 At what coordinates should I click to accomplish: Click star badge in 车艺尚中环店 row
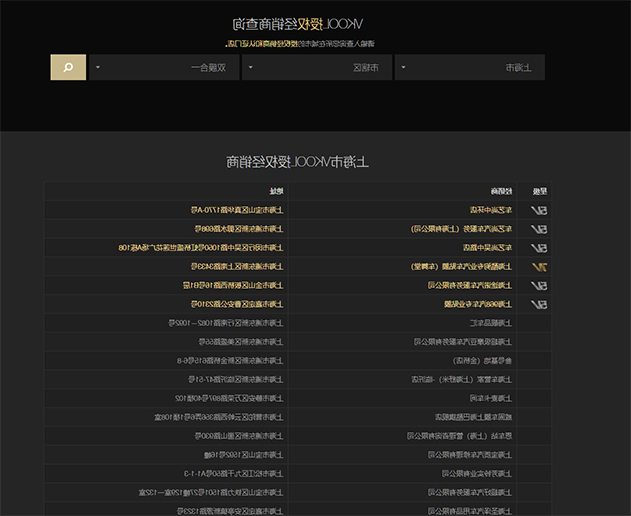[x=538, y=210]
